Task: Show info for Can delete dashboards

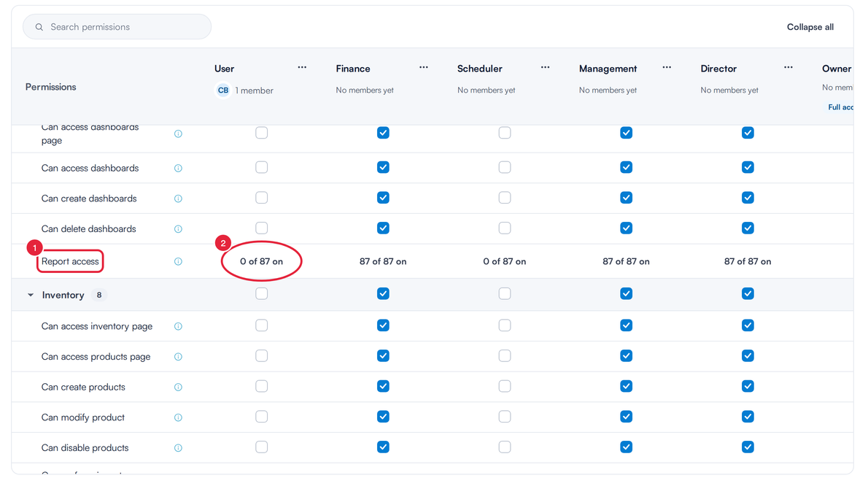Action: 178,229
